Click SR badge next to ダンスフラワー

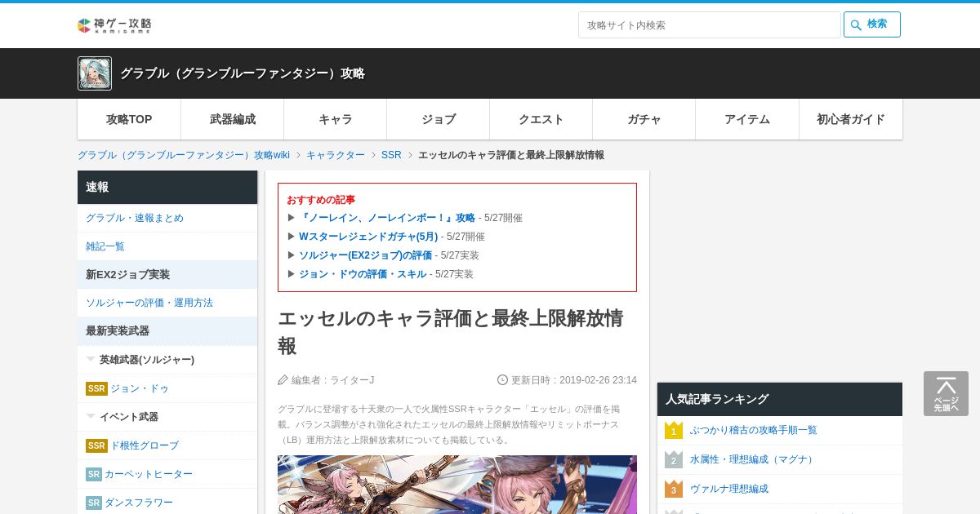coord(94,503)
